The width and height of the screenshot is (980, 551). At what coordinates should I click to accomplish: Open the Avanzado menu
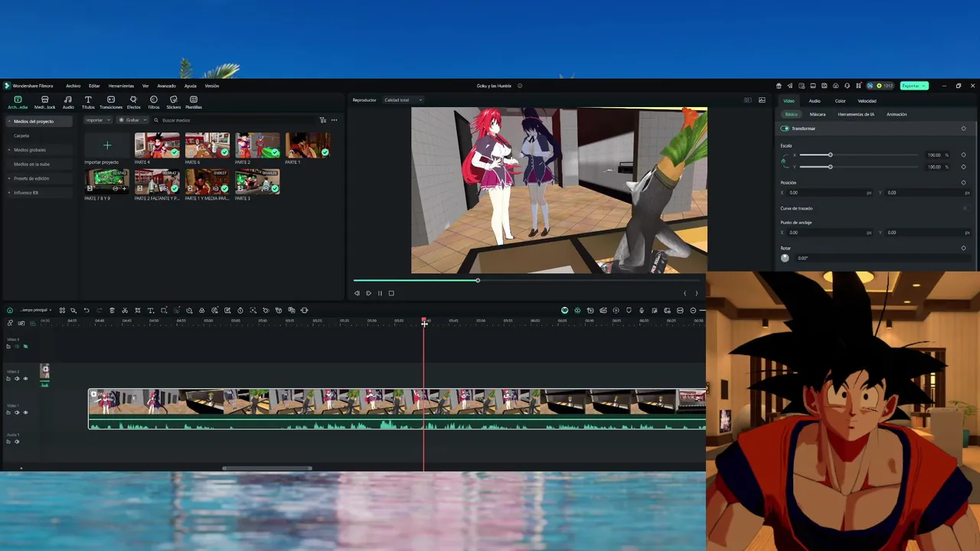click(x=166, y=86)
